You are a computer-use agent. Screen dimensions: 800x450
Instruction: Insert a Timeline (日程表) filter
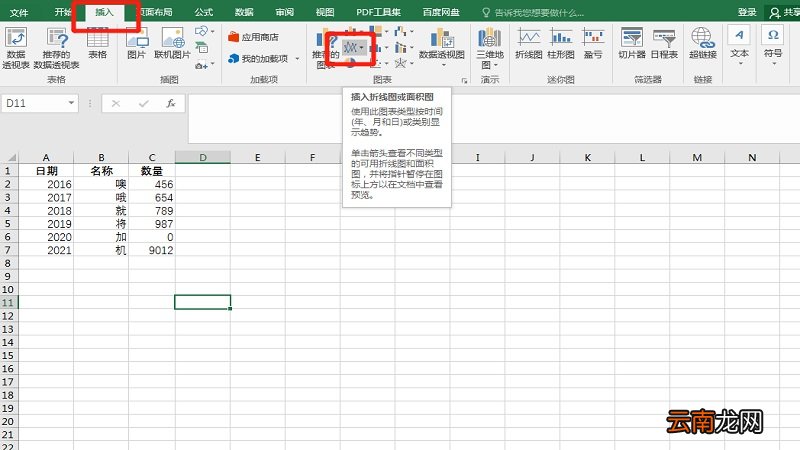click(x=664, y=43)
